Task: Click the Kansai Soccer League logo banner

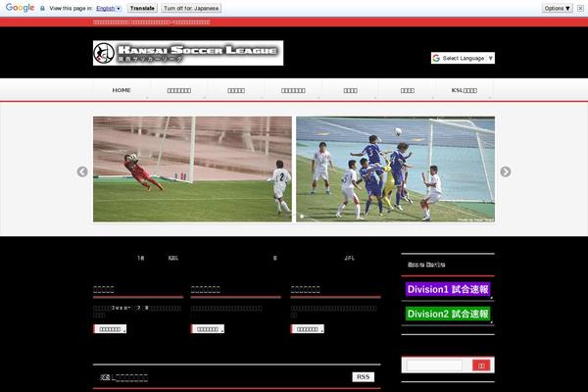Action: [188, 53]
